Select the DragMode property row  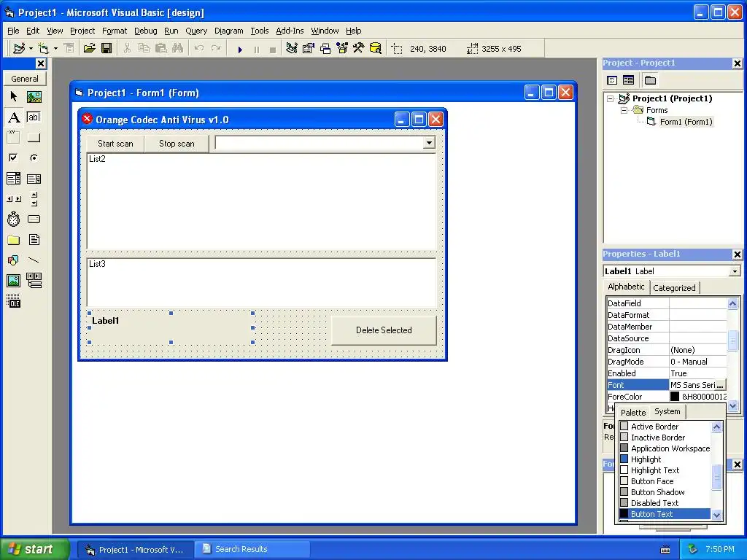click(x=667, y=362)
